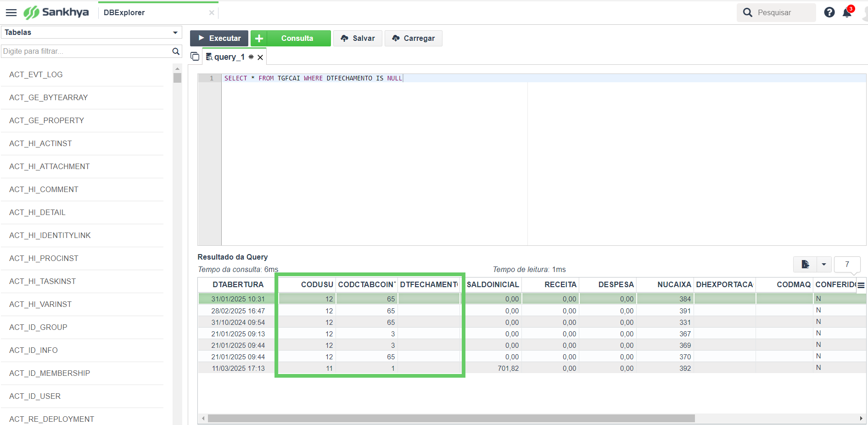868x425 pixels.
Task: Sort by DTABERTURA column header
Action: click(238, 284)
